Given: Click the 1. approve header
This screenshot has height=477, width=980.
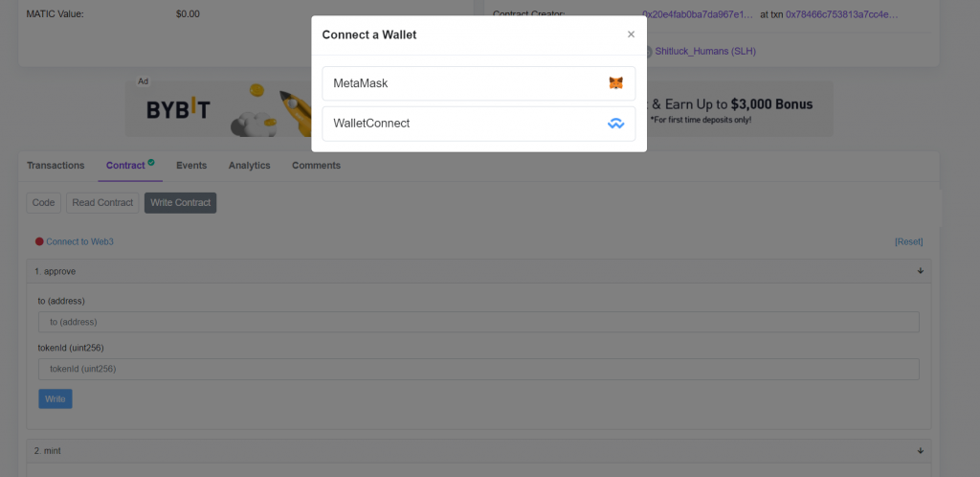Looking at the screenshot, I should 479,271.
